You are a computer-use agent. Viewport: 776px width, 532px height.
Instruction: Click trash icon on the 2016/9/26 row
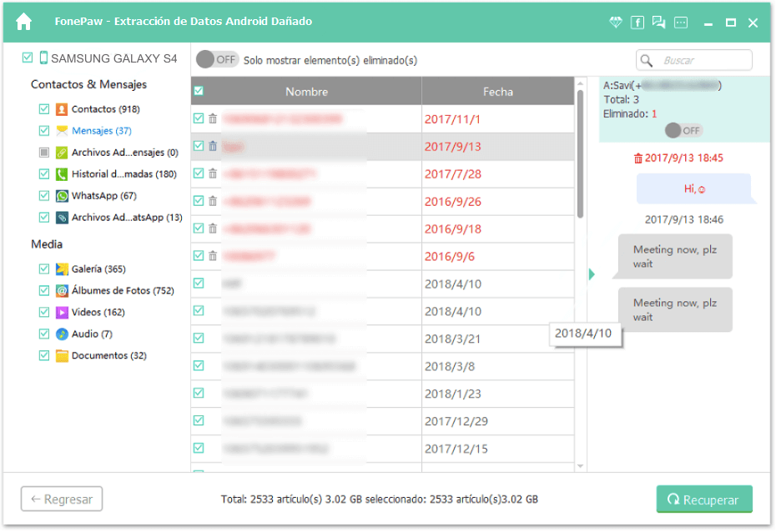point(213,201)
